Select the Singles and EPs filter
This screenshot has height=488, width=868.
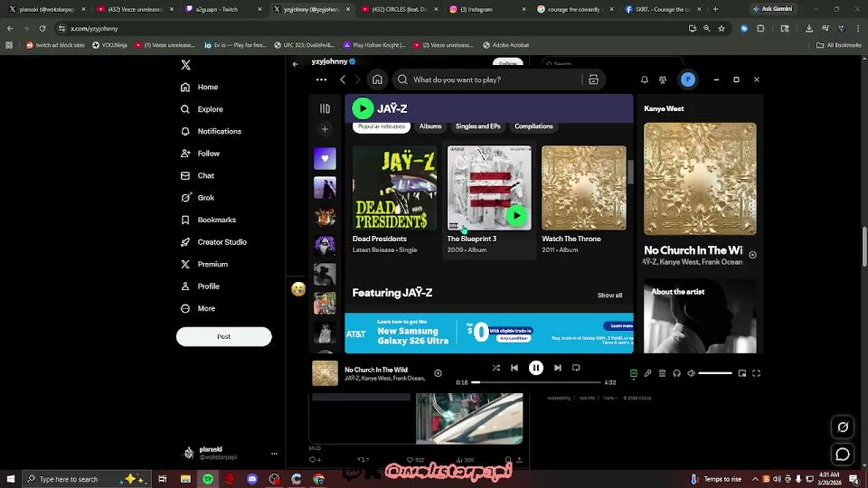tap(478, 126)
